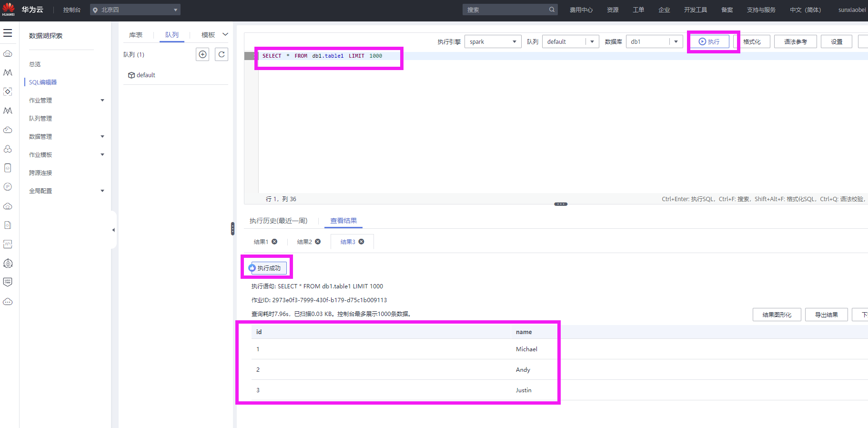Click into the SQL editor SELECT statement line
Viewport: 868px width, 428px height.
point(322,56)
